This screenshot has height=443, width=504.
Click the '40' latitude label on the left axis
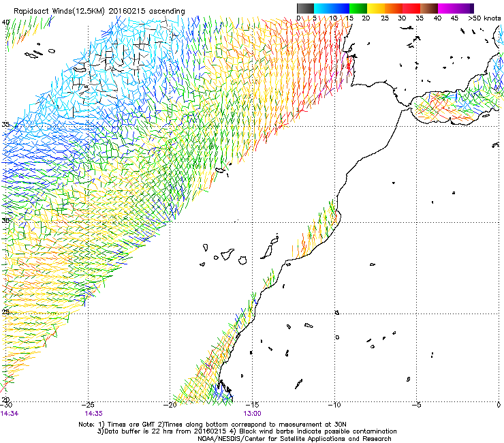pyautogui.click(x=5, y=22)
